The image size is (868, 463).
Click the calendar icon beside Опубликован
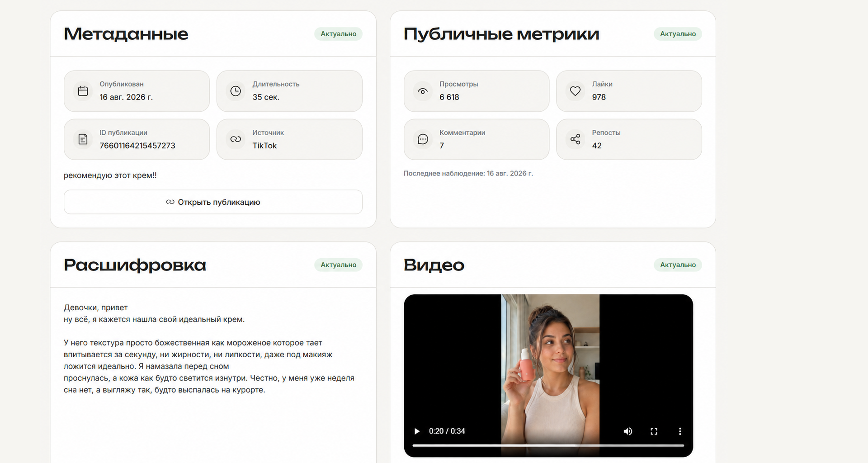point(83,91)
